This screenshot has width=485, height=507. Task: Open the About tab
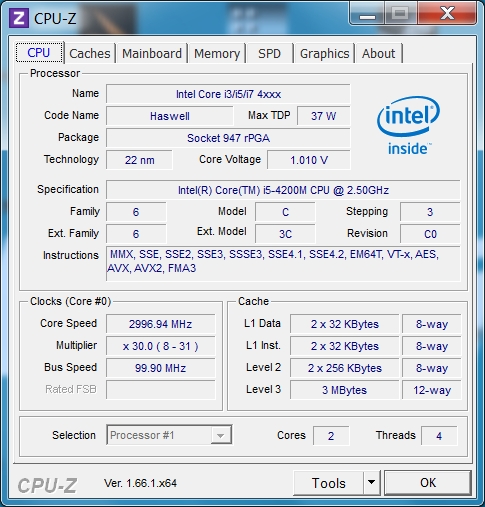(378, 53)
